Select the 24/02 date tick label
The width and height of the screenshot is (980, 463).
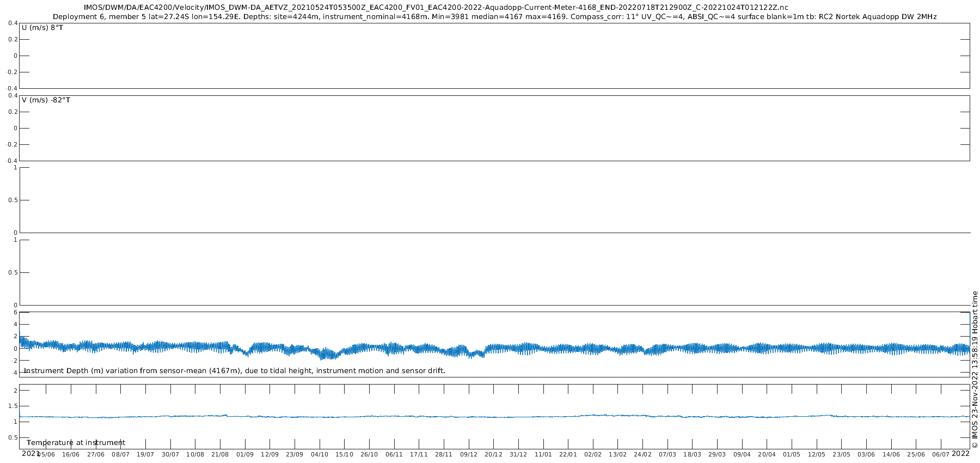point(642,454)
